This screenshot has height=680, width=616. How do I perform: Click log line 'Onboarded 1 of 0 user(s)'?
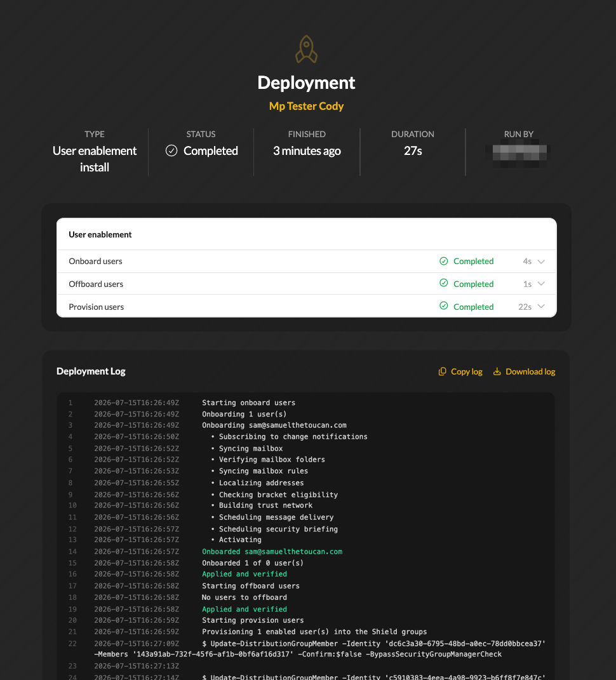point(253,563)
